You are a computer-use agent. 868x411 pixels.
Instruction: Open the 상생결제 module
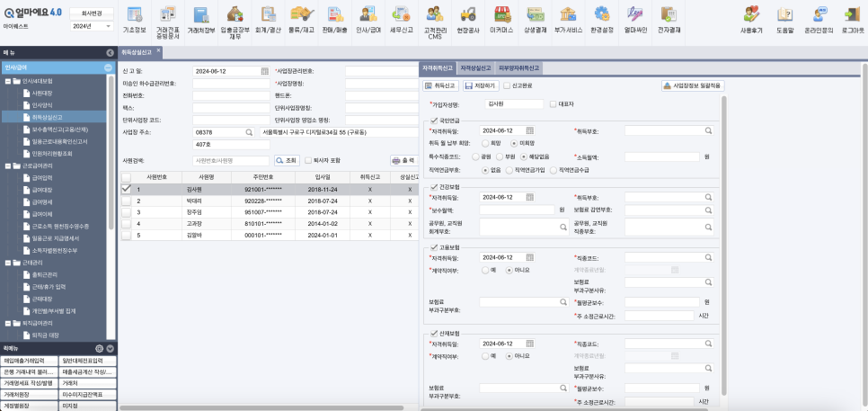[x=536, y=21]
